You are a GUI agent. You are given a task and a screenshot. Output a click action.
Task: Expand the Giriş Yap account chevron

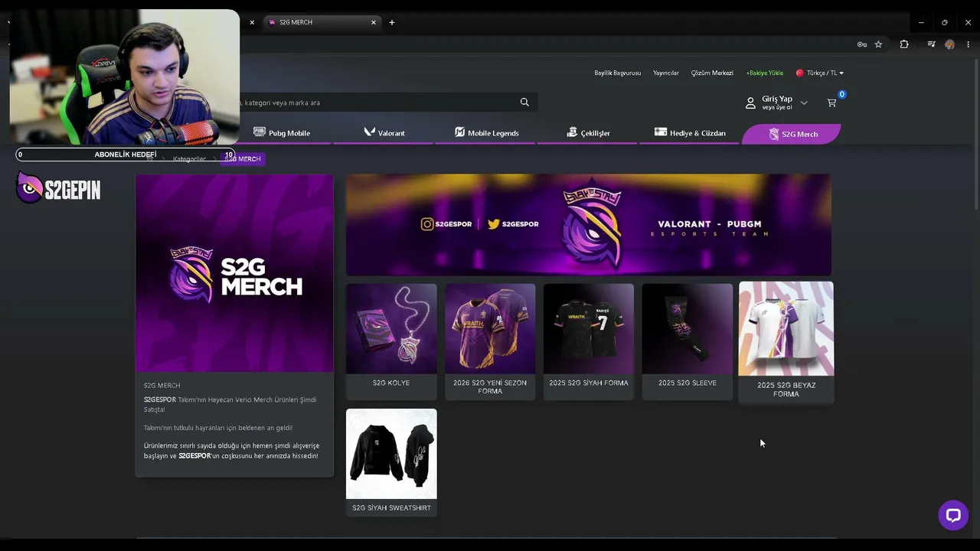pyautogui.click(x=804, y=103)
